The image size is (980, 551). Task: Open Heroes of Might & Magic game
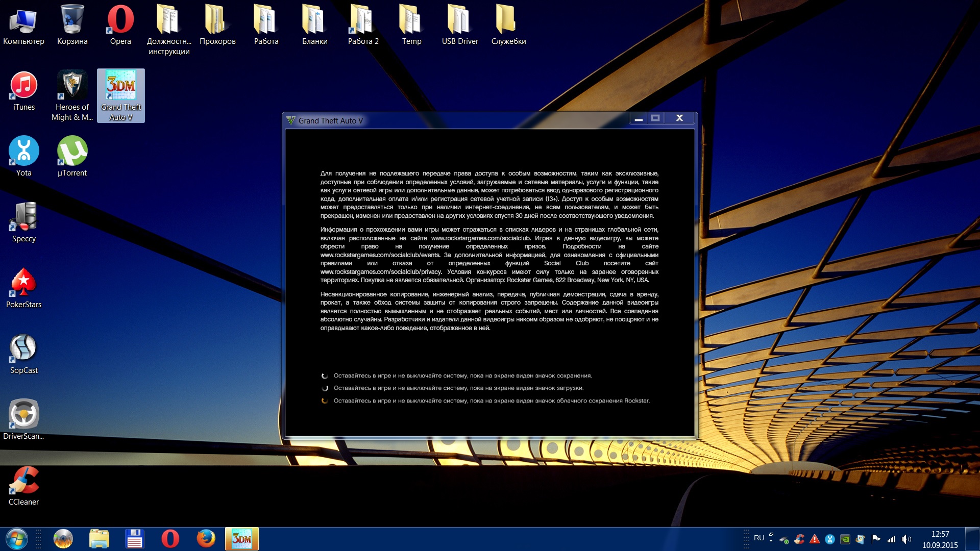72,86
